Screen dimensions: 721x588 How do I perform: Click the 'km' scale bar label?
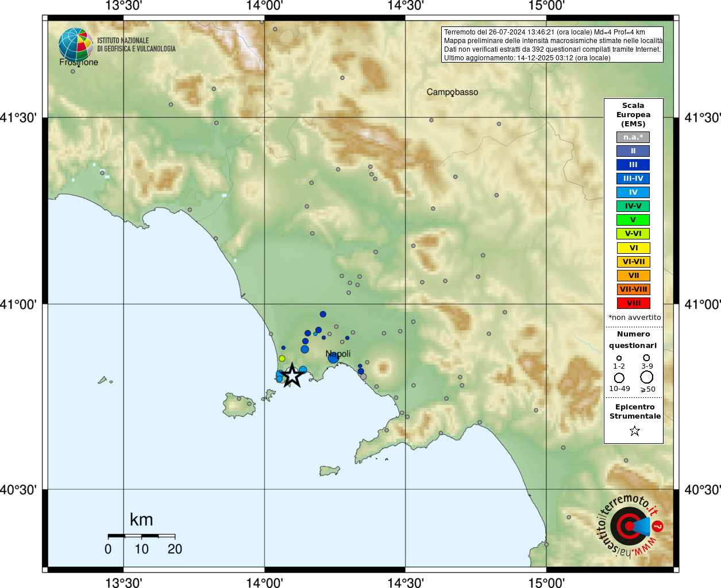click(141, 520)
